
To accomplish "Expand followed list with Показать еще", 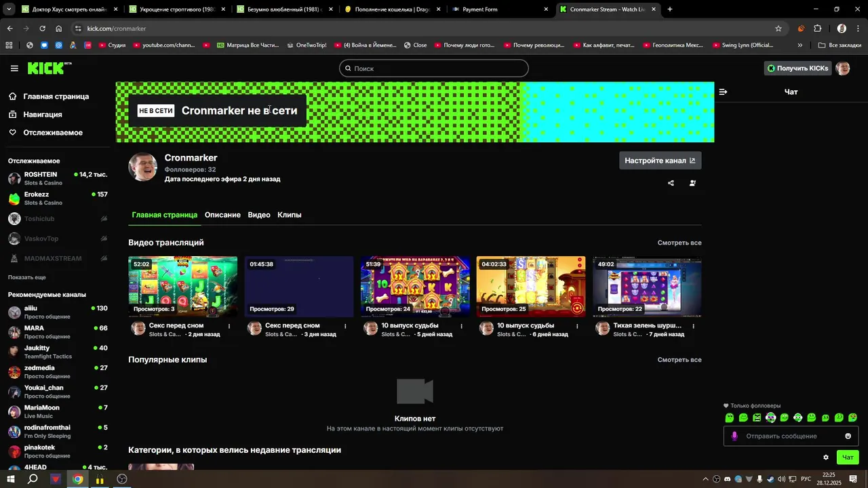I will tap(27, 277).
